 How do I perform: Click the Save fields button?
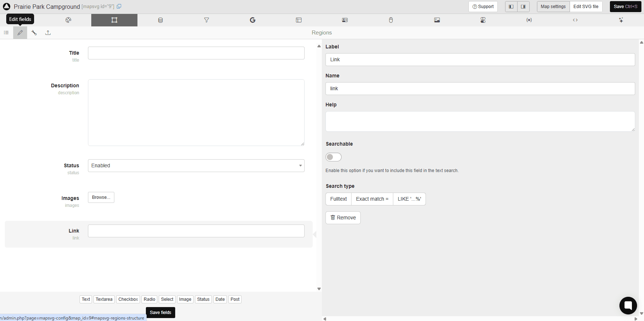coord(161,313)
